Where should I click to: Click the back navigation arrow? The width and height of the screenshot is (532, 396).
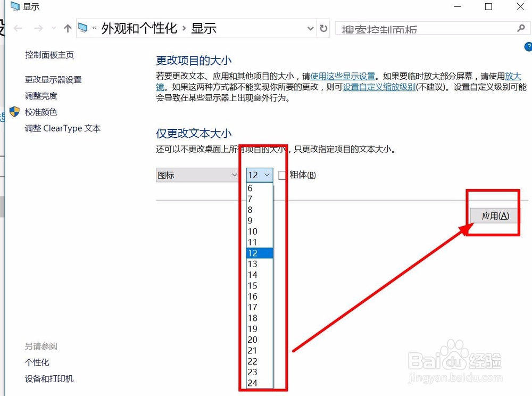tap(18, 28)
